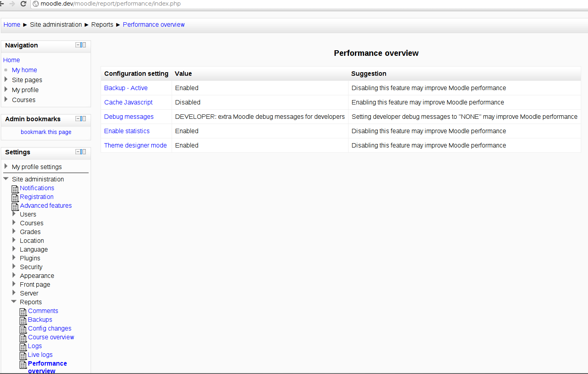This screenshot has height=374, width=588.
Task: Open the Logs report
Action: click(x=35, y=346)
